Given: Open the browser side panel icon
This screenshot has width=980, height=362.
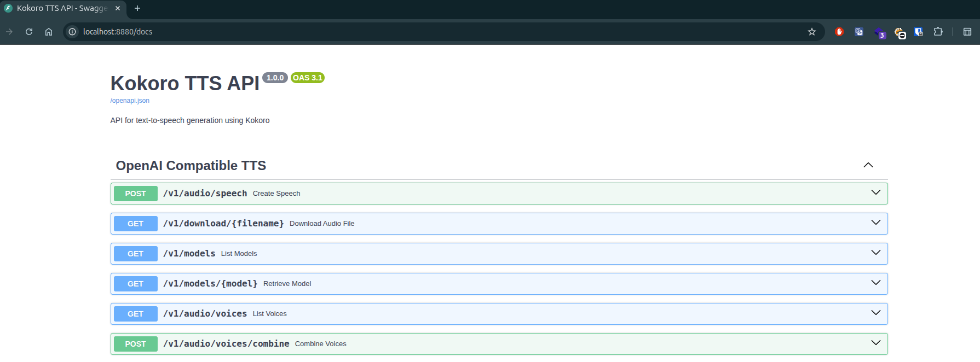Looking at the screenshot, I should [967, 32].
